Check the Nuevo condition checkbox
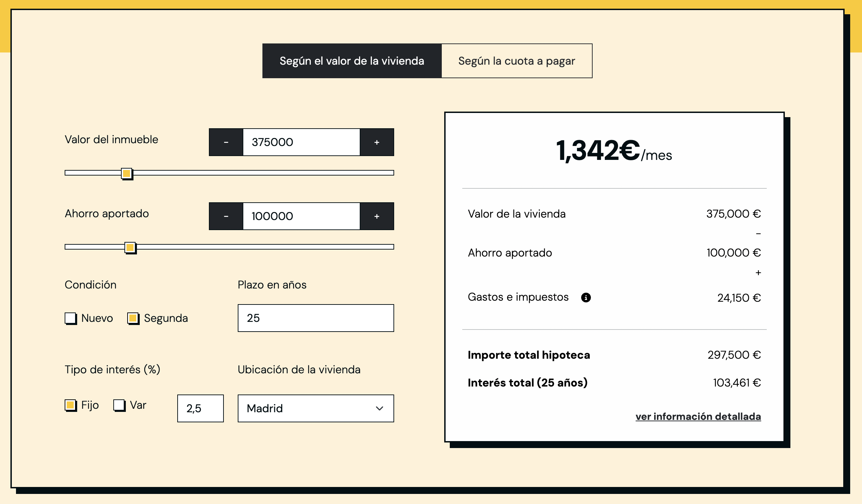Screen dimensions: 862x504 click(x=71, y=318)
